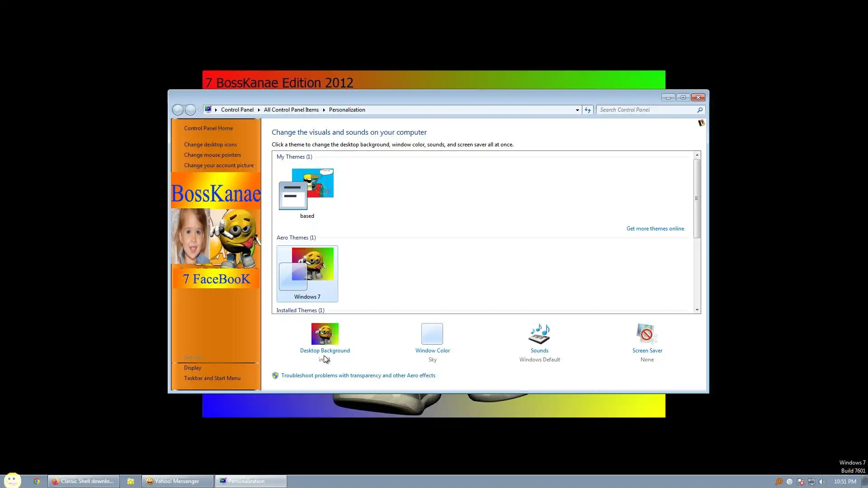
Task: Click the forward navigation arrow
Action: pyautogui.click(x=190, y=110)
